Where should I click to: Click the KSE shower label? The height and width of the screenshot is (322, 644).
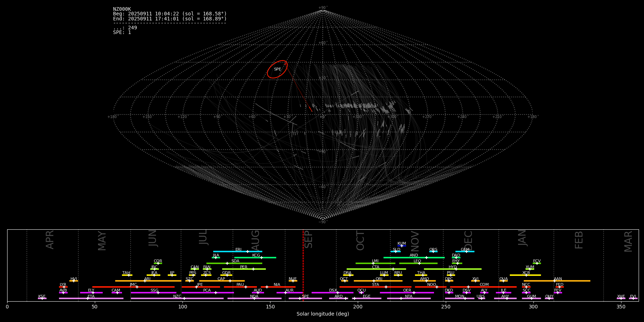pyautogui.click(x=42, y=296)
